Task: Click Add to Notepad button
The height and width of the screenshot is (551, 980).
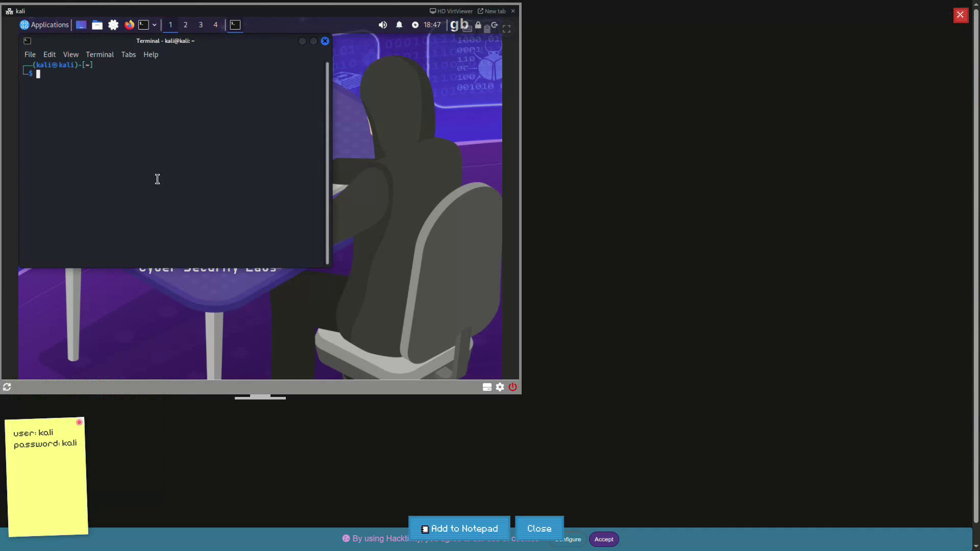Action: (x=459, y=529)
